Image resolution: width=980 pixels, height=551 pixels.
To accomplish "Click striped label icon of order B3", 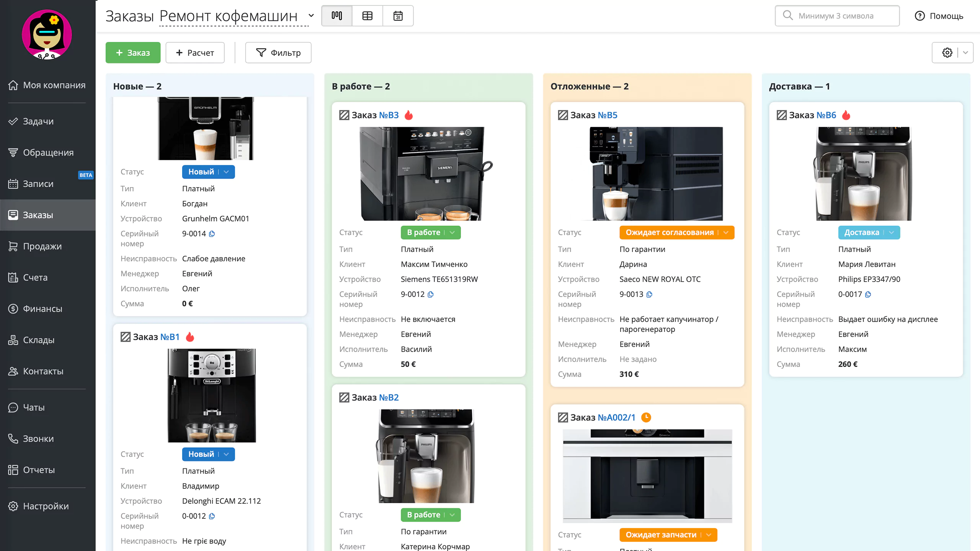I will point(344,115).
